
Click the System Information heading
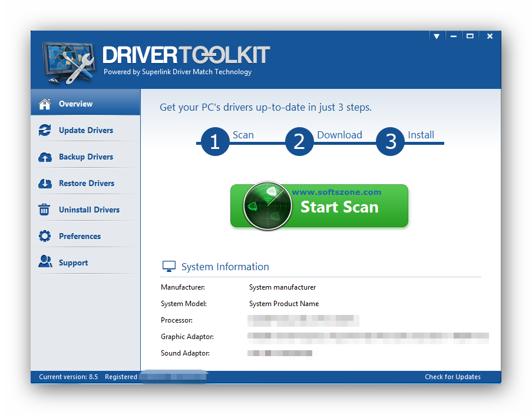(225, 267)
